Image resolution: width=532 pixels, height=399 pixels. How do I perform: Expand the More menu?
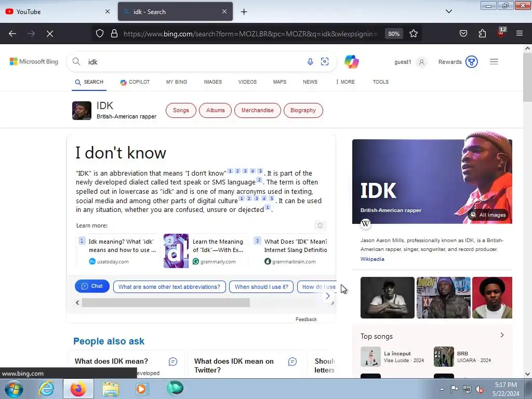(345, 82)
